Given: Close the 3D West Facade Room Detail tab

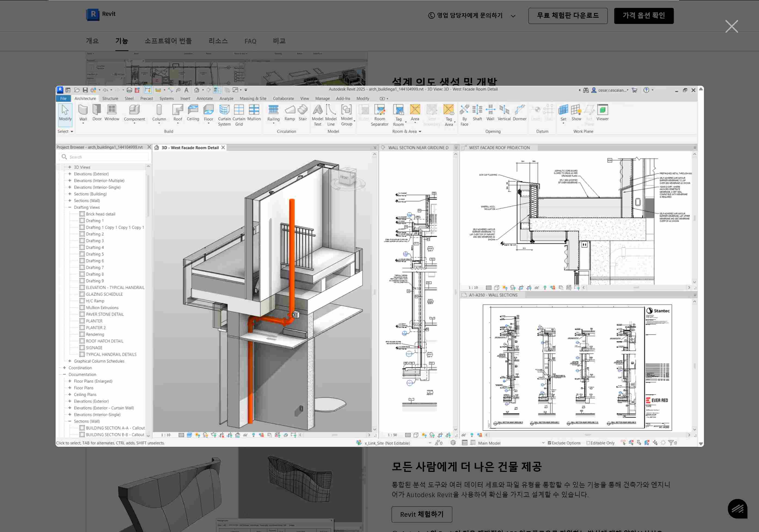Looking at the screenshot, I should [223, 148].
